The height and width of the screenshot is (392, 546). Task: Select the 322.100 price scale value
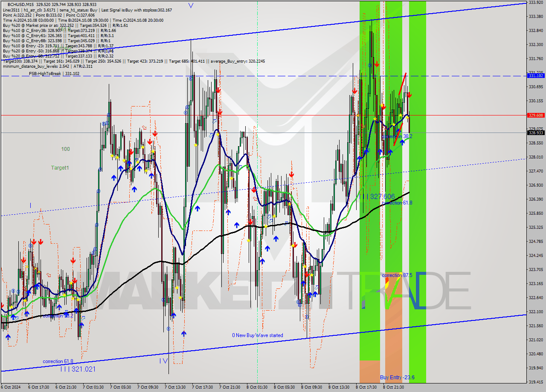(536, 311)
